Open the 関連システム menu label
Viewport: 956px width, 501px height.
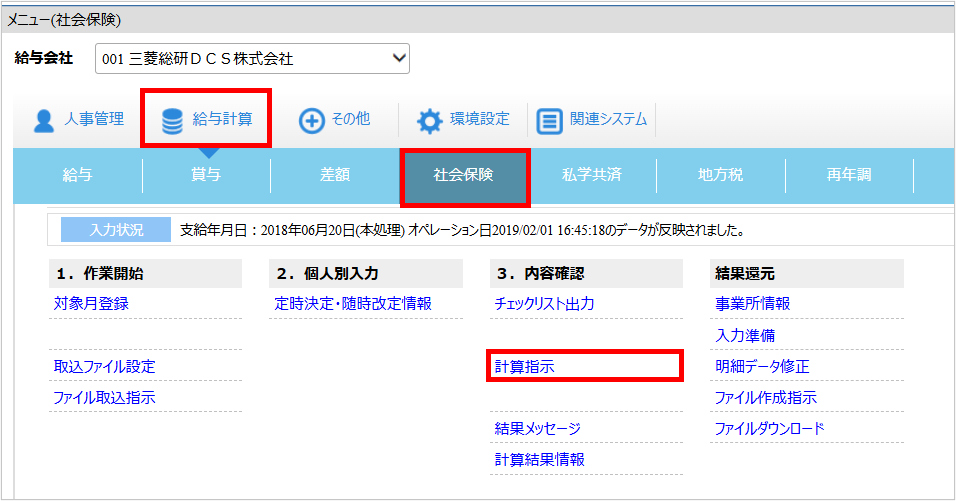tap(608, 119)
